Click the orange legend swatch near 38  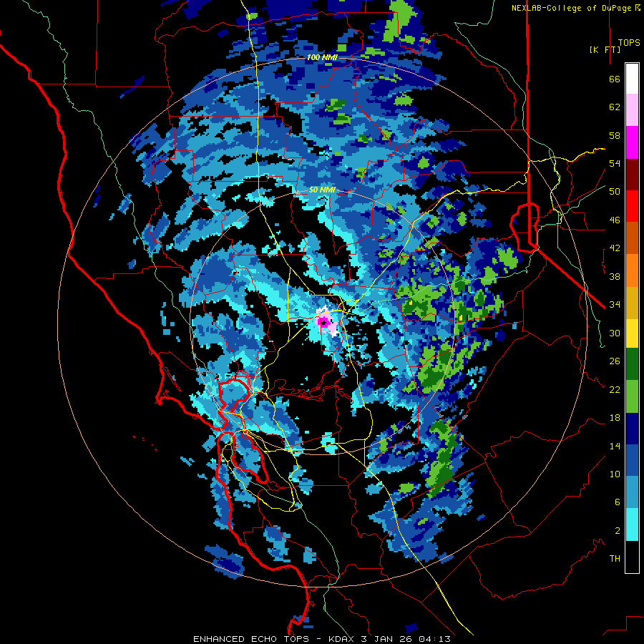(632, 270)
